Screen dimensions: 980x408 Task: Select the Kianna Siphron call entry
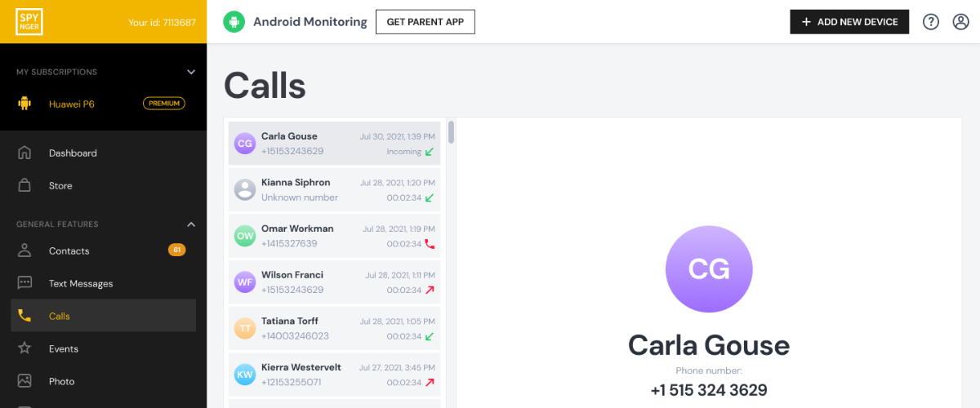click(334, 190)
